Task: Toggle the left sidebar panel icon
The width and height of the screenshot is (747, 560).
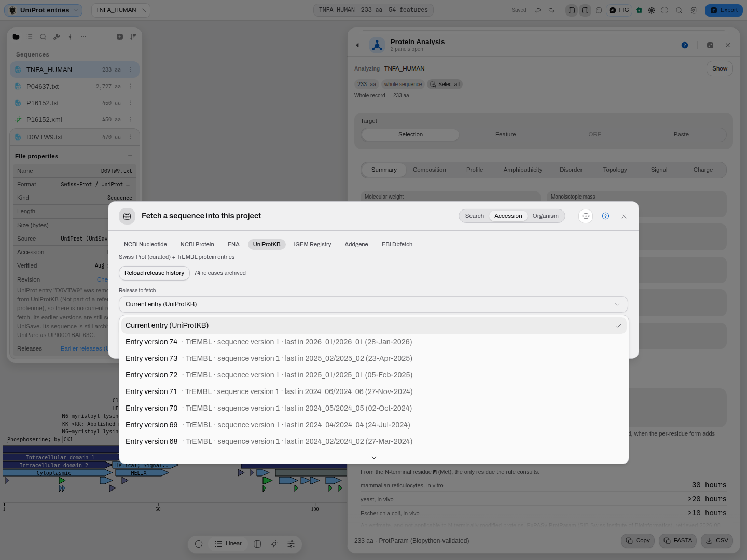Action: coord(572,10)
